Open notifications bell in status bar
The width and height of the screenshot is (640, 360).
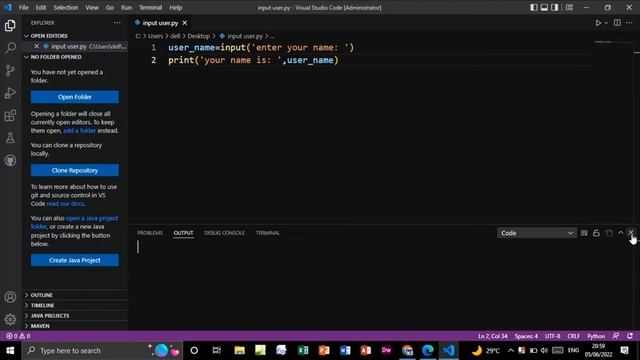coord(630,336)
